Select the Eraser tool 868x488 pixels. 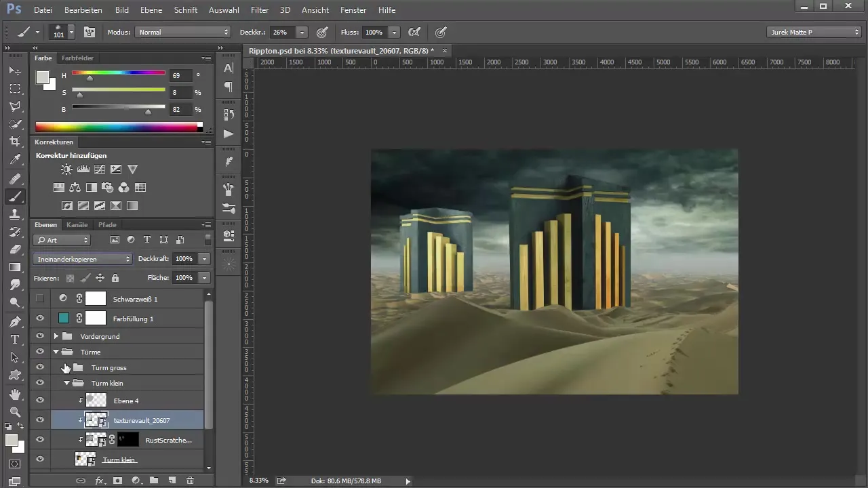point(15,249)
